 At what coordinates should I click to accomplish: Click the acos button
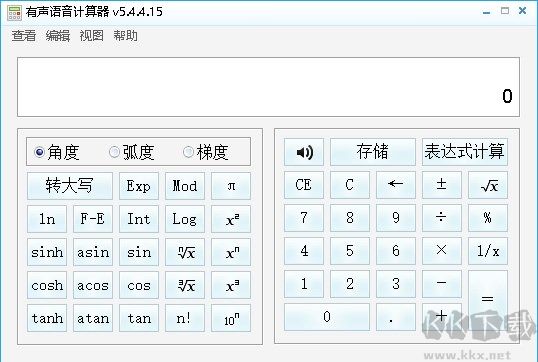pyautogui.click(x=93, y=285)
